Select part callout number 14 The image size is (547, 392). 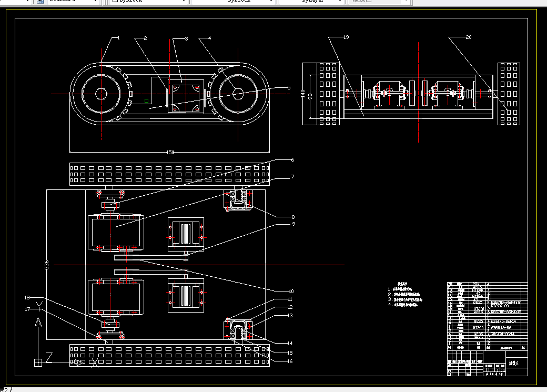[x=290, y=343]
